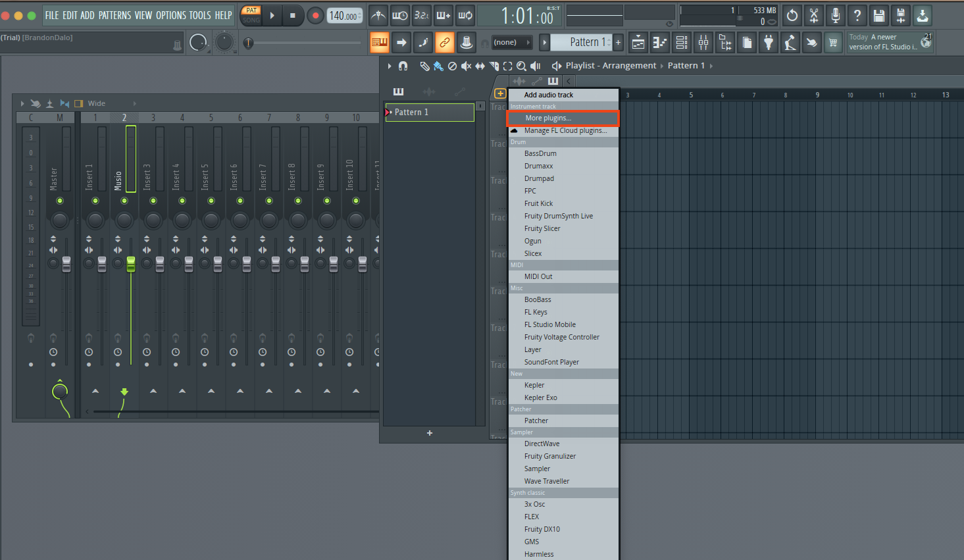Toggle the orange chain link grouping icon
The image size is (964, 560).
pyautogui.click(x=445, y=42)
